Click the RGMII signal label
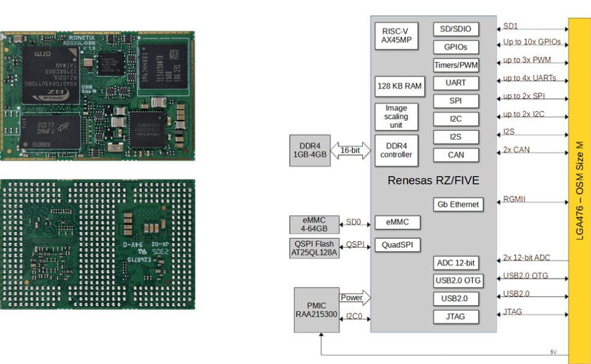 514,199
